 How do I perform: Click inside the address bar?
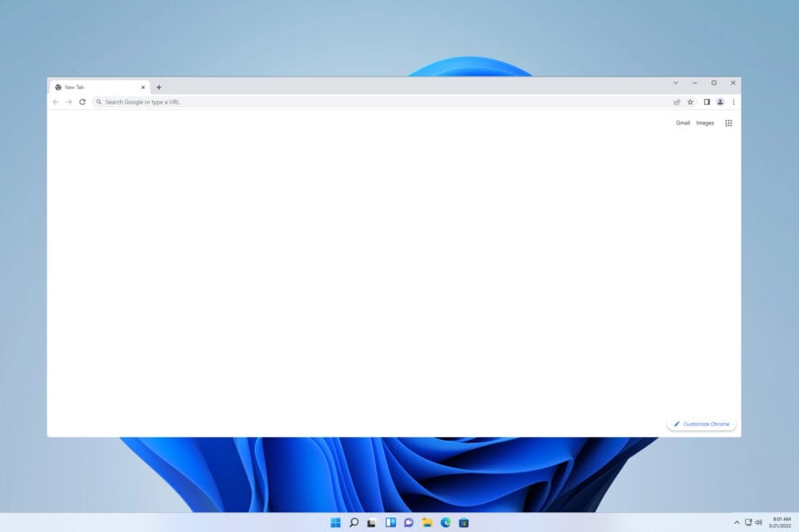click(271, 102)
